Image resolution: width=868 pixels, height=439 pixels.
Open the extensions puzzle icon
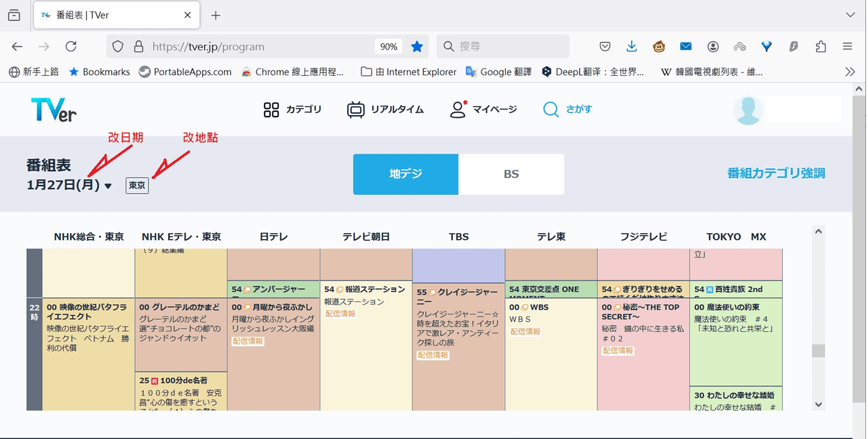click(821, 47)
